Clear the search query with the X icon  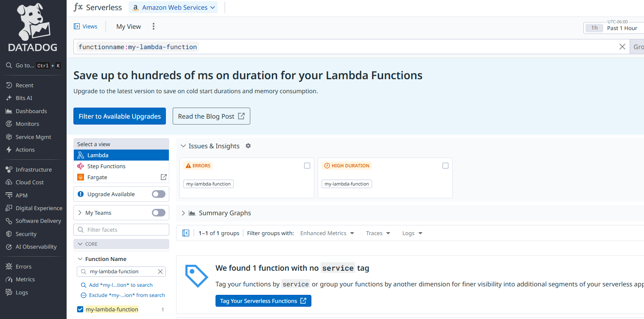[622, 47]
